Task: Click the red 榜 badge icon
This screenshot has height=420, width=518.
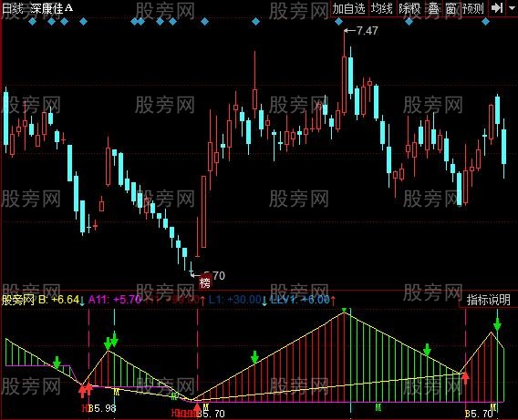Action: [x=205, y=283]
